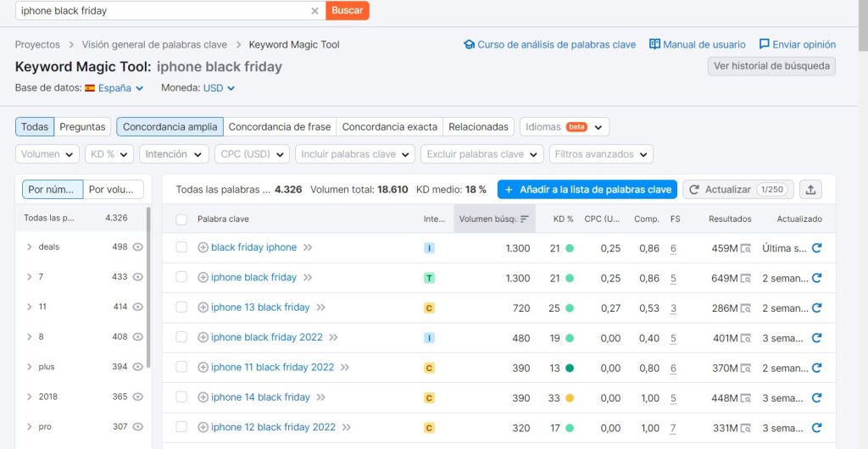Refresh metrics for 'iphone 14 black friday' row
The height and width of the screenshot is (449, 868).
point(816,397)
